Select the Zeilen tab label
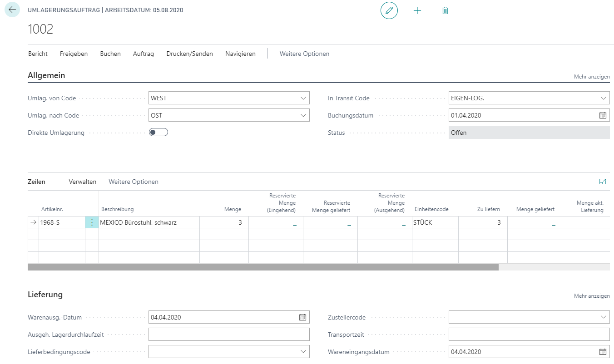This screenshot has width=614, height=364. click(36, 182)
